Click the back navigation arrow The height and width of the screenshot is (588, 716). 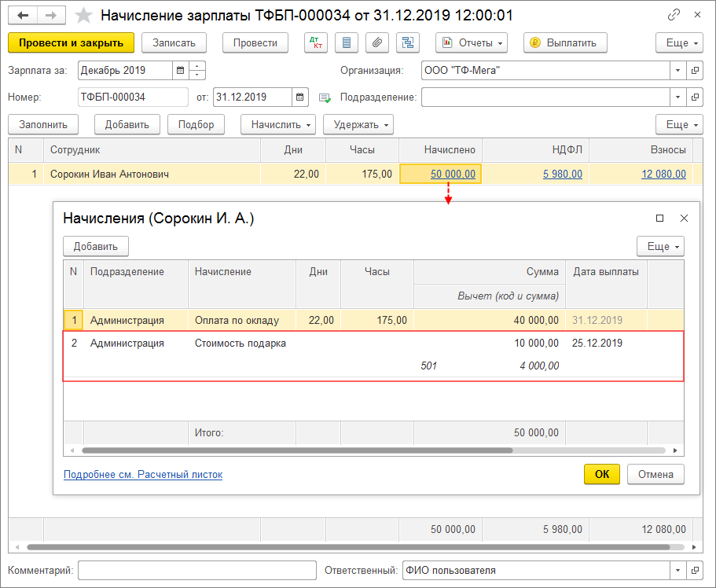[x=24, y=15]
